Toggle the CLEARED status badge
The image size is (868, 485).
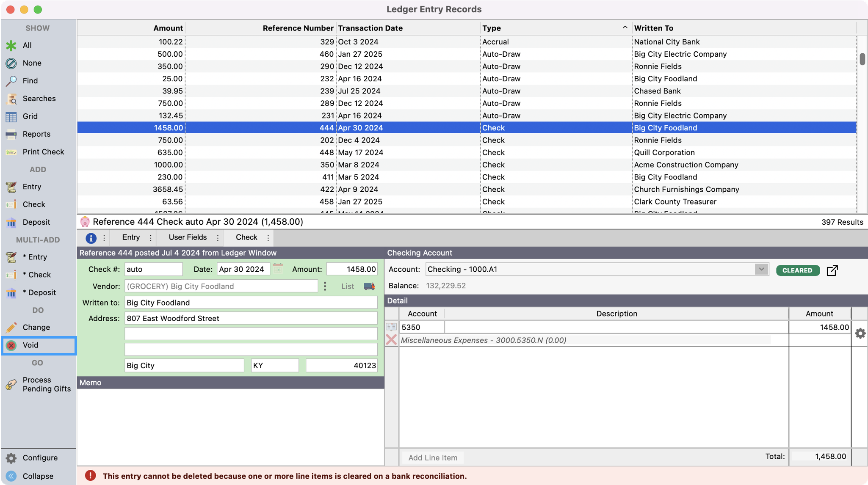797,270
